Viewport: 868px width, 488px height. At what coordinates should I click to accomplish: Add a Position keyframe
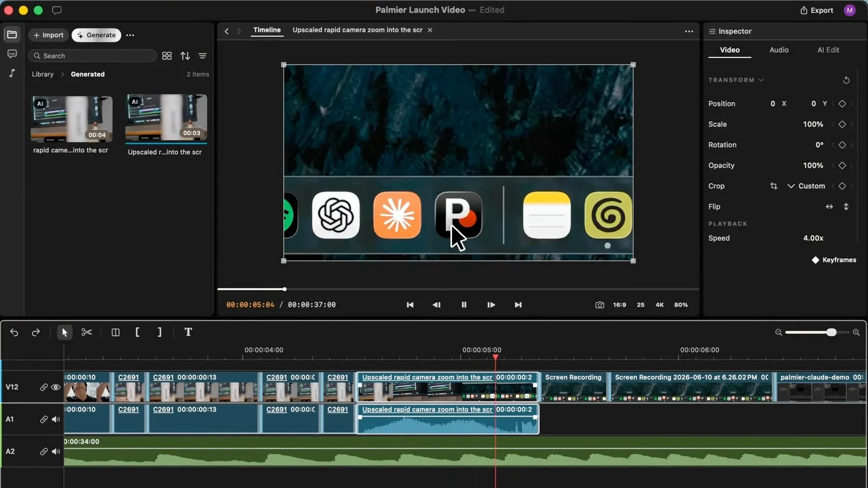(842, 104)
